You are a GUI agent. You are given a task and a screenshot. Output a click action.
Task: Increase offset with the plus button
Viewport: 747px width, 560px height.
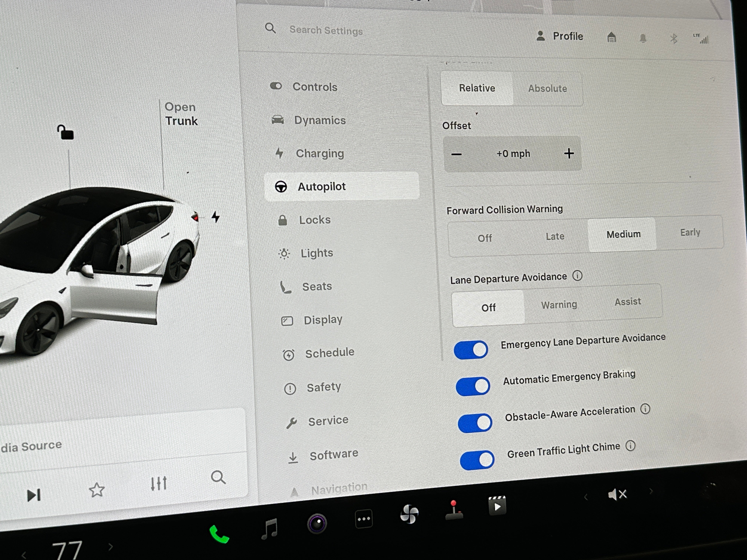(x=569, y=154)
